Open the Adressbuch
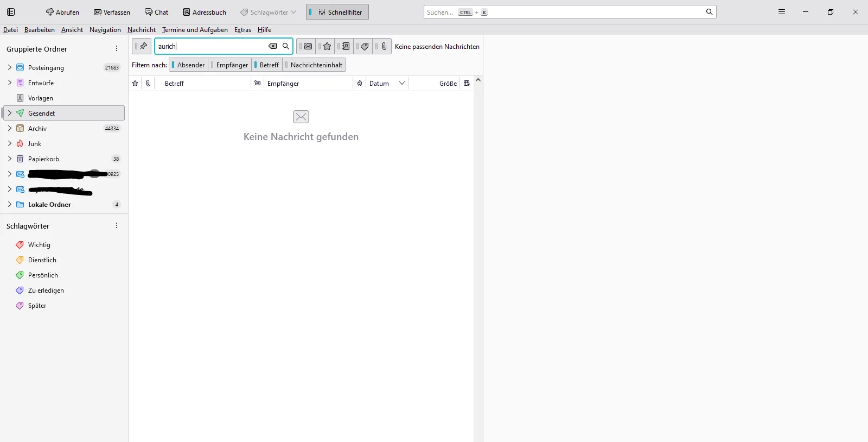Viewport: 868px width, 442px height. (205, 12)
